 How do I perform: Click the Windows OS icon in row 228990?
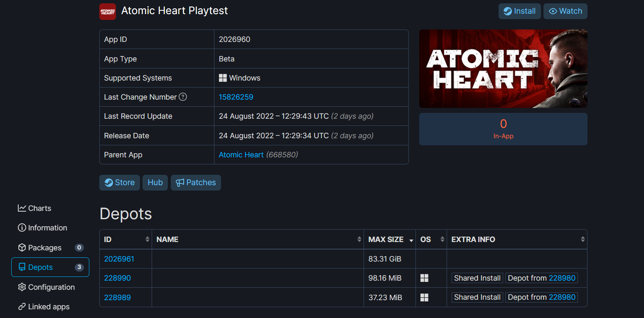pyautogui.click(x=424, y=278)
